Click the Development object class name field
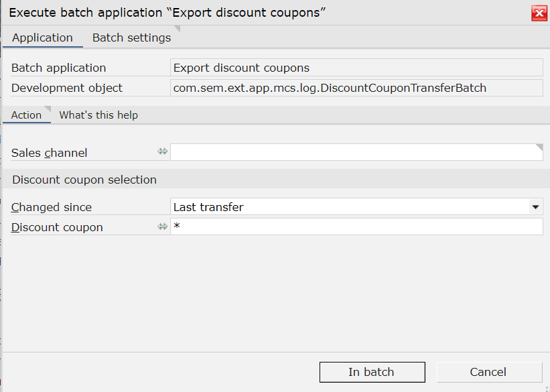Viewport: 550px width, 392px height. click(x=356, y=88)
